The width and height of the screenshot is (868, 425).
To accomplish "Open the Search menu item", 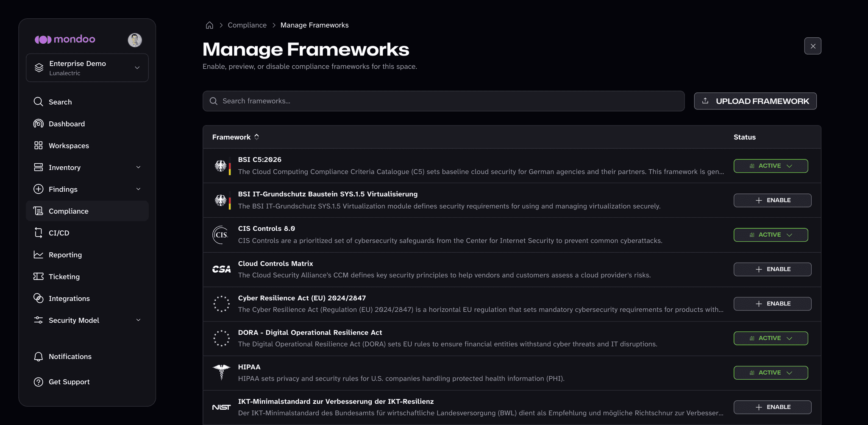I will coord(87,102).
